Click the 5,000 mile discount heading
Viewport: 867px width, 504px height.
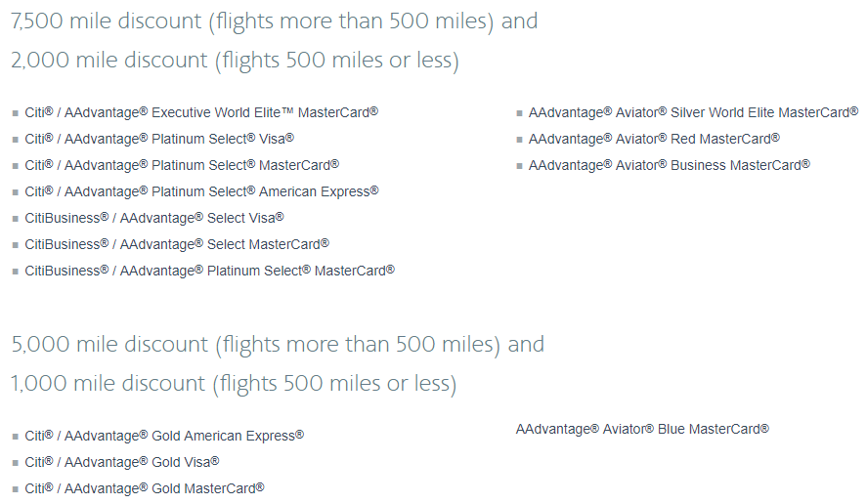[278, 345]
